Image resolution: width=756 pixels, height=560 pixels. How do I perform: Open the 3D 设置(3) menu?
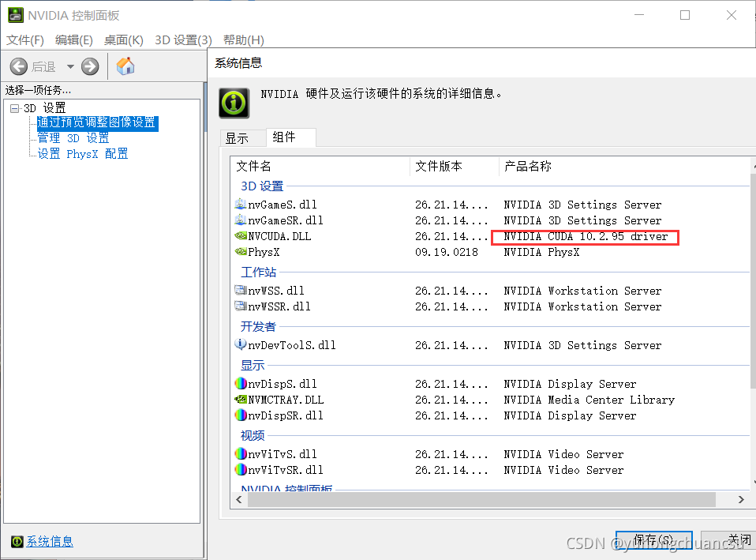tap(183, 40)
